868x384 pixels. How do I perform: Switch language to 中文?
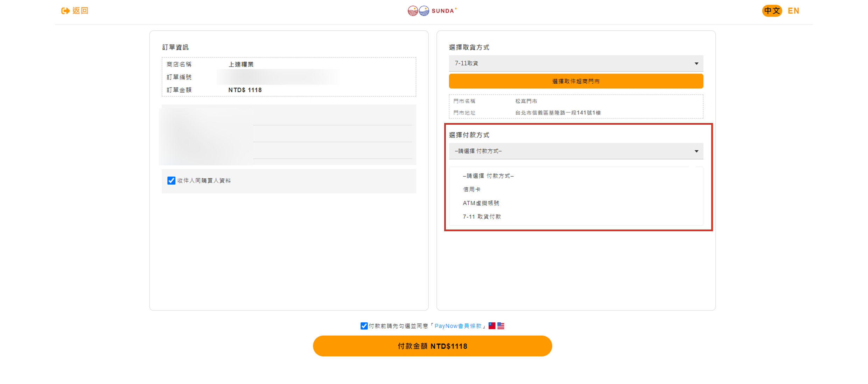click(x=772, y=11)
